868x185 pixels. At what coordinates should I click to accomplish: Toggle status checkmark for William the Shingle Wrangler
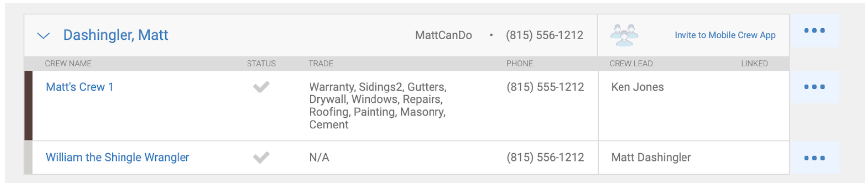(x=261, y=158)
